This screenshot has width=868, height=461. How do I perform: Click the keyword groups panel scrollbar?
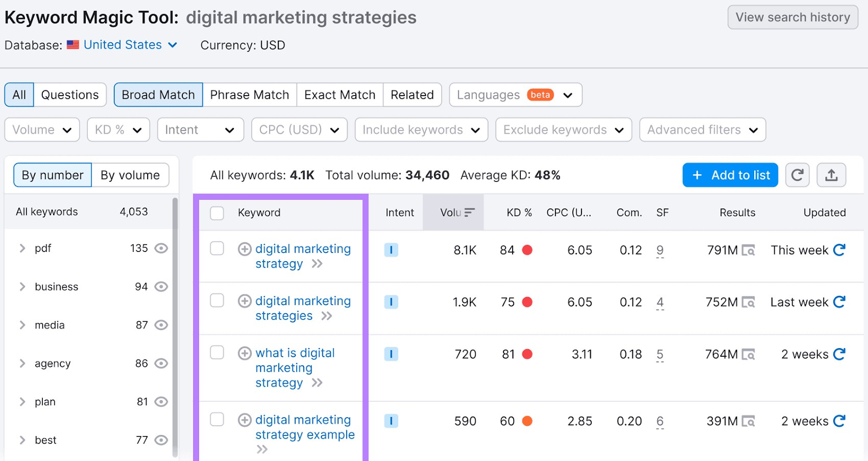[x=175, y=326]
